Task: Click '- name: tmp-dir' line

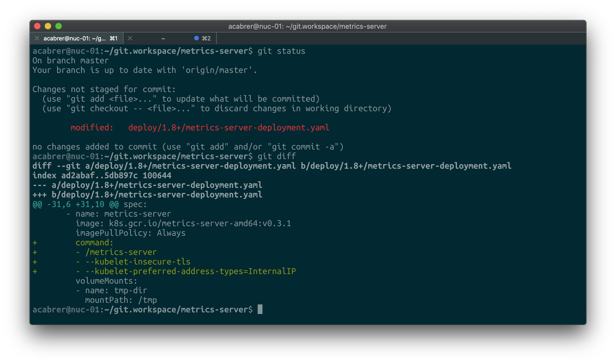Action: [111, 290]
